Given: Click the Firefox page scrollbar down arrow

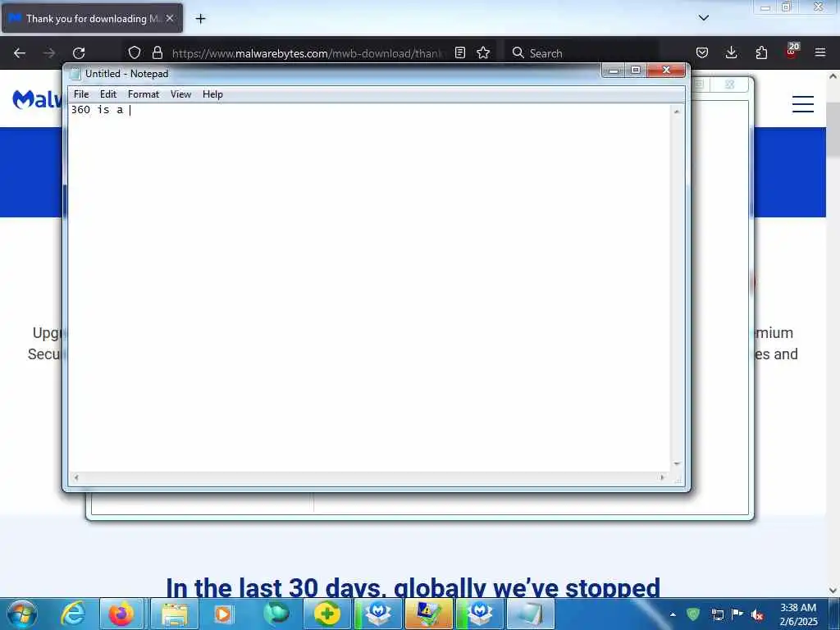Looking at the screenshot, I should (x=833, y=591).
